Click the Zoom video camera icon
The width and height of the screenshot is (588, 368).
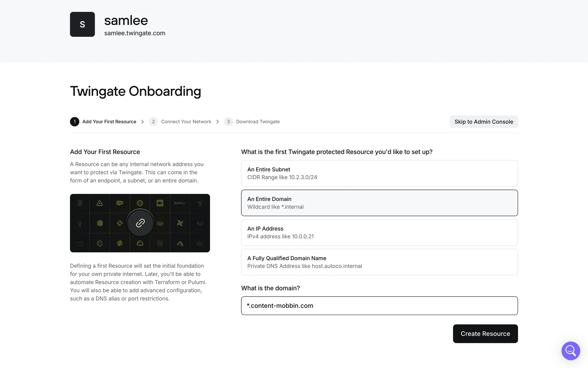[x=160, y=203]
